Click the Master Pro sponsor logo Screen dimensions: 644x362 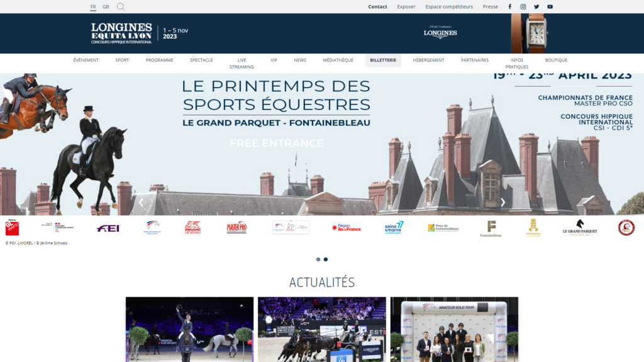pos(236,228)
